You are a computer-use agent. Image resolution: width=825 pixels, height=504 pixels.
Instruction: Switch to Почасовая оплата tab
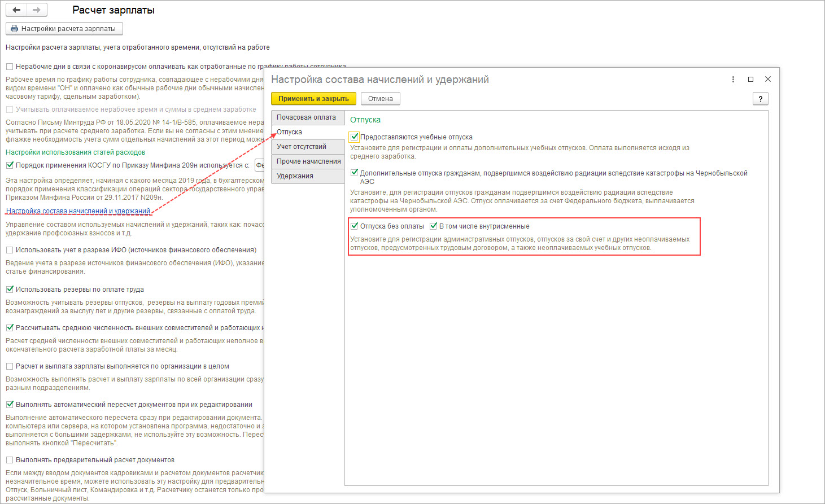coord(308,117)
